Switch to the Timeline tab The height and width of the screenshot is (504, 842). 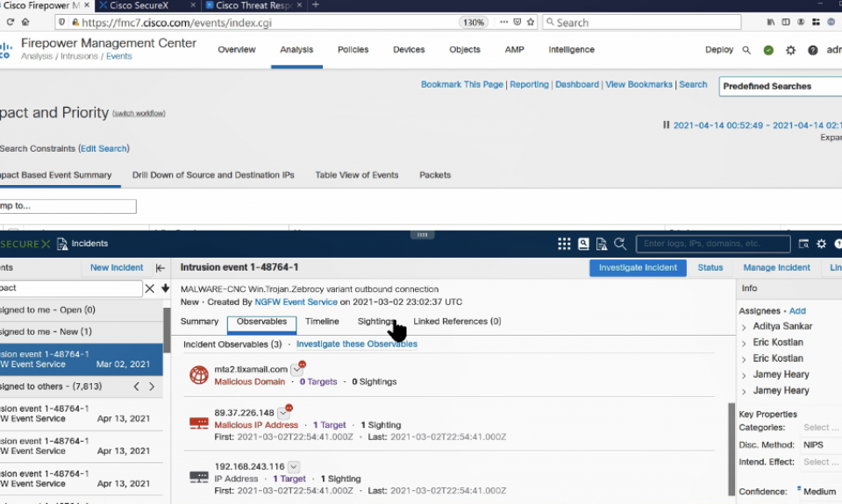point(322,322)
